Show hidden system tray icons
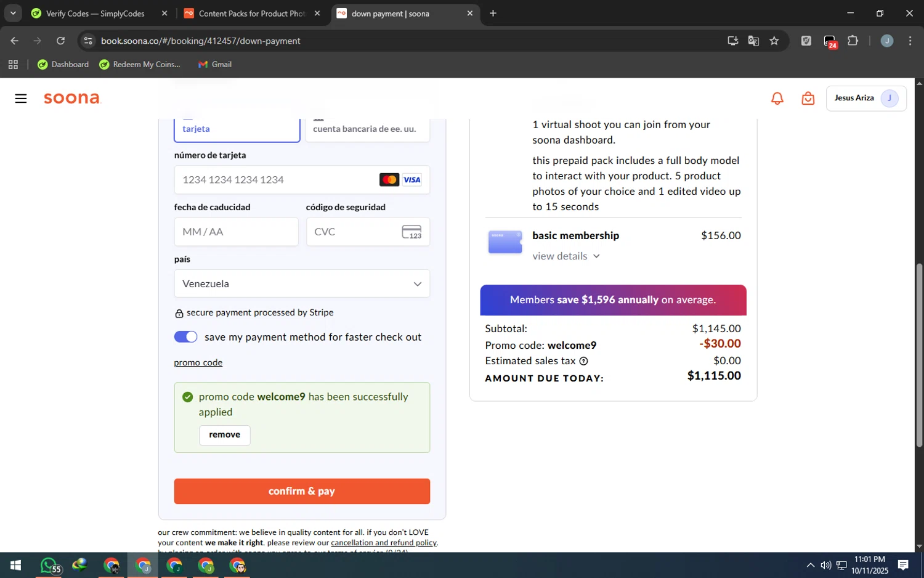Screen dimensions: 924x578 pyautogui.click(x=811, y=565)
